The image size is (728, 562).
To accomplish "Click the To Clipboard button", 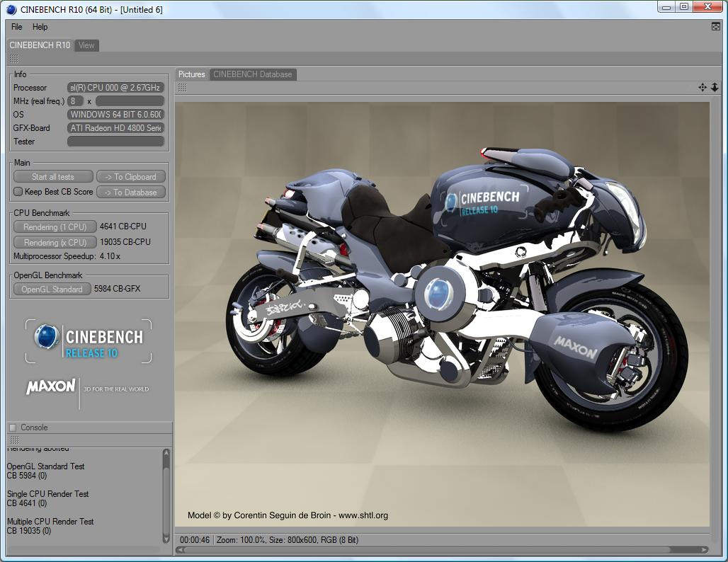I will (131, 177).
